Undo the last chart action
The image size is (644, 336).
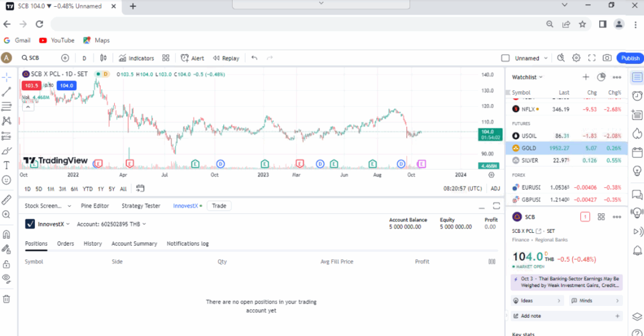(x=254, y=58)
